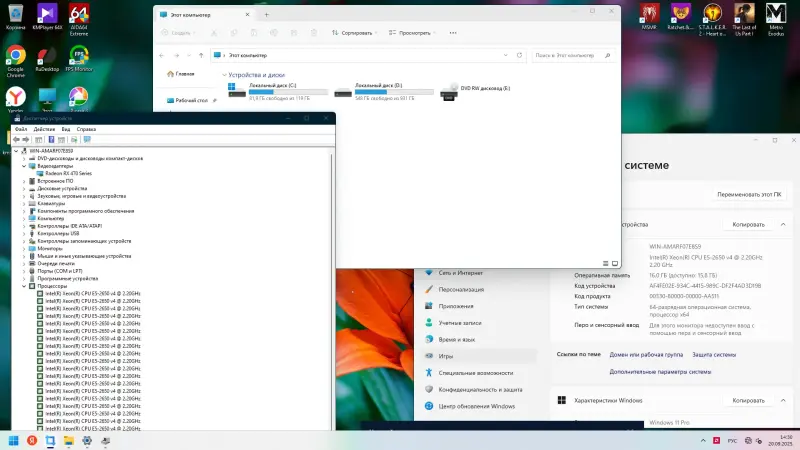This screenshot has height=450, width=800.
Task: Launch The Last of Us Part I shortcut
Action: (x=744, y=20)
